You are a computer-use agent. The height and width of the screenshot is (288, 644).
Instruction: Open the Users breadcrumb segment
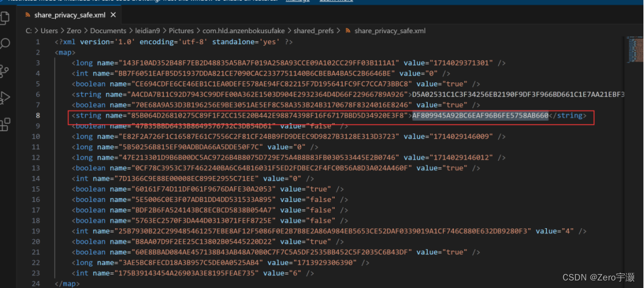[x=49, y=31]
